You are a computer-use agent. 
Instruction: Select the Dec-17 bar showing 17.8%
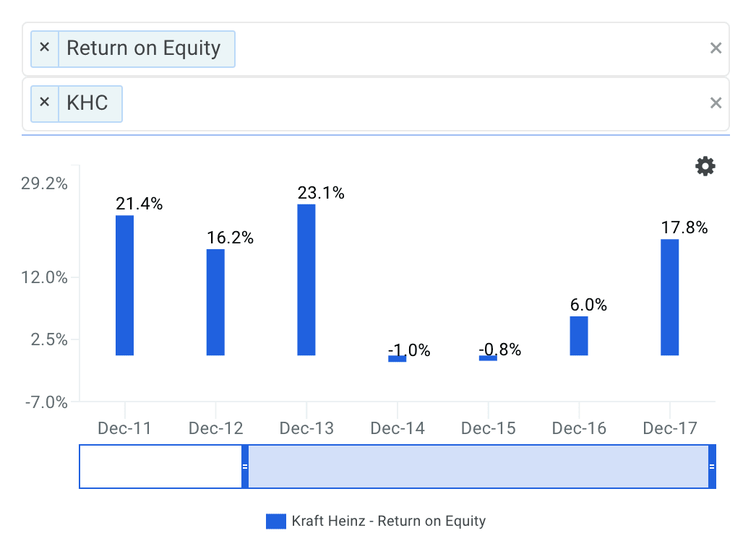coord(670,297)
